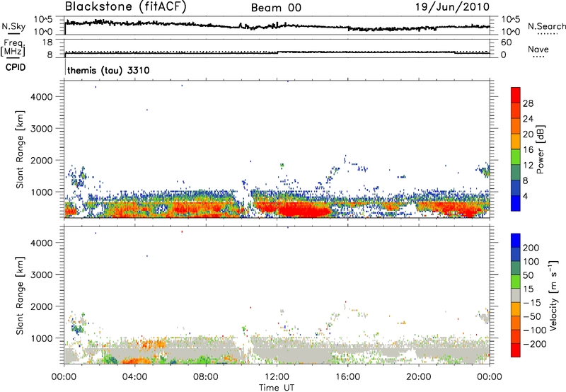Click the gray swatch on Velocity colorbar

516,295
